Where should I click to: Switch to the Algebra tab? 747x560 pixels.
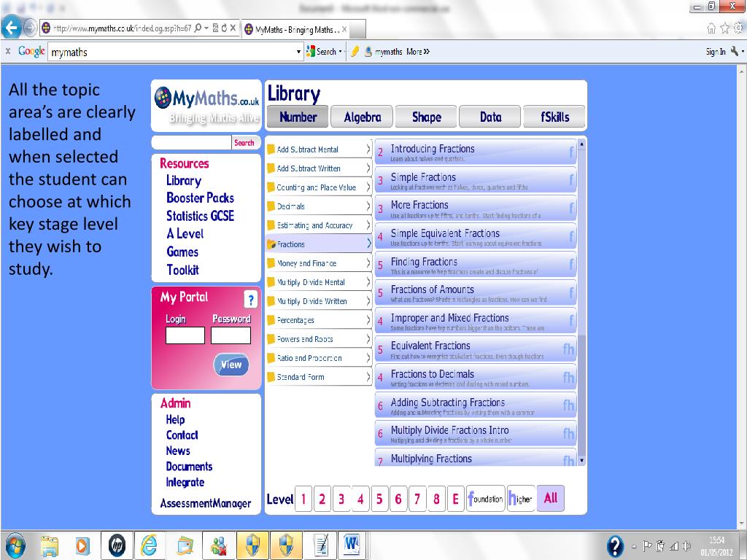[362, 117]
